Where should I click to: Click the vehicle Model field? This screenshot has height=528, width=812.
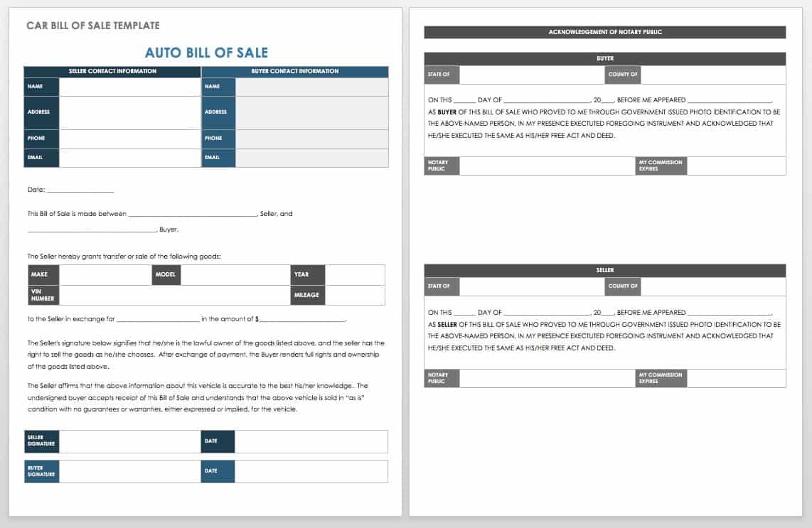pyautogui.click(x=235, y=275)
